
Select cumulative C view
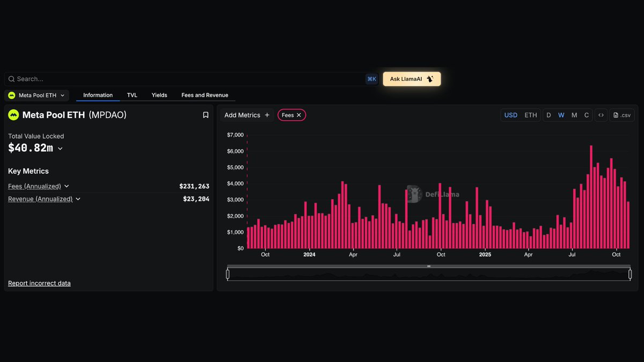(587, 115)
